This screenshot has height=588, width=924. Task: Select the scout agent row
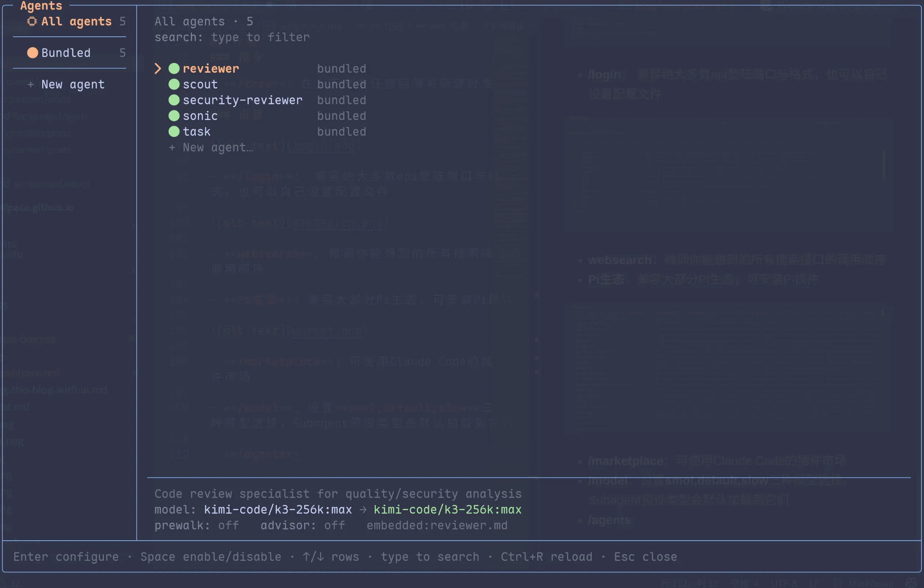pyautogui.click(x=267, y=84)
